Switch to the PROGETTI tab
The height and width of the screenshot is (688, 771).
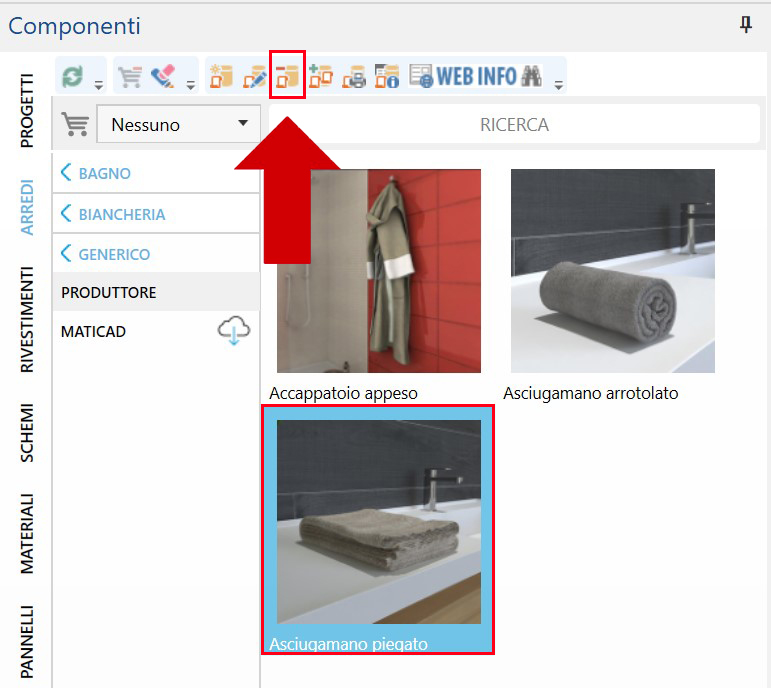[x=27, y=111]
